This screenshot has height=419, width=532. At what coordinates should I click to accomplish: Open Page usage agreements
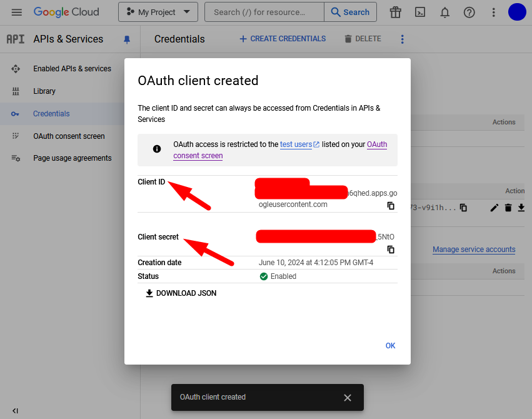(73, 158)
